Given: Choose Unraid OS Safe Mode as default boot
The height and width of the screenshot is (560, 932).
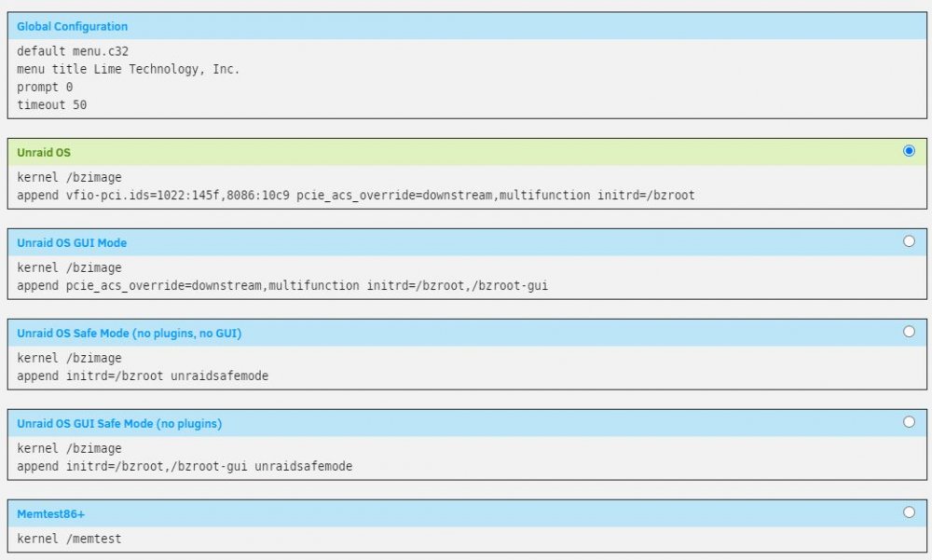Looking at the screenshot, I should 908,332.
